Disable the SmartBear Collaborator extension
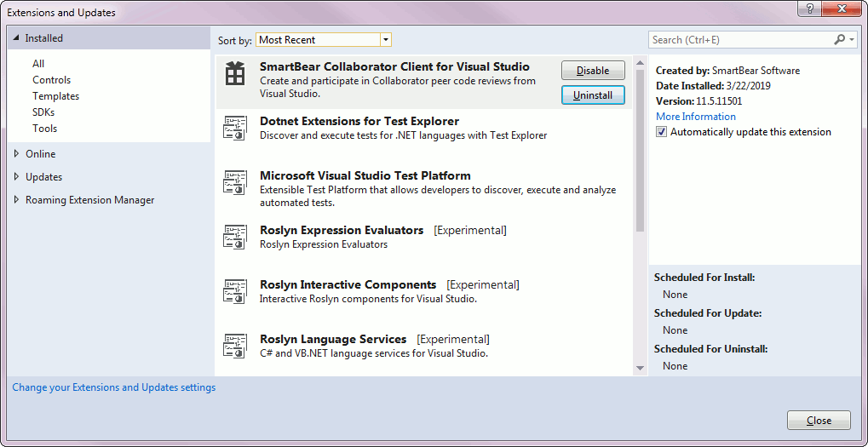Screen dimensions: 868x447 pyautogui.click(x=593, y=71)
